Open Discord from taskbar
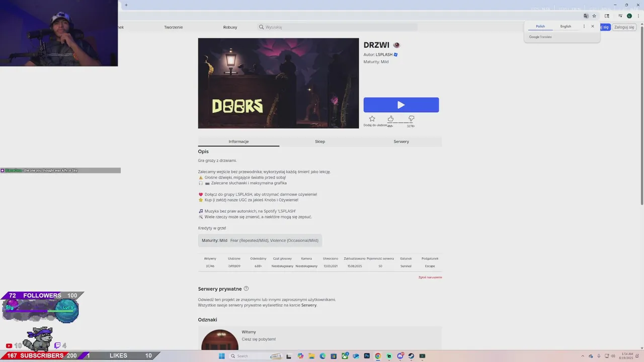Viewport: 644px width, 362px height. click(400, 356)
